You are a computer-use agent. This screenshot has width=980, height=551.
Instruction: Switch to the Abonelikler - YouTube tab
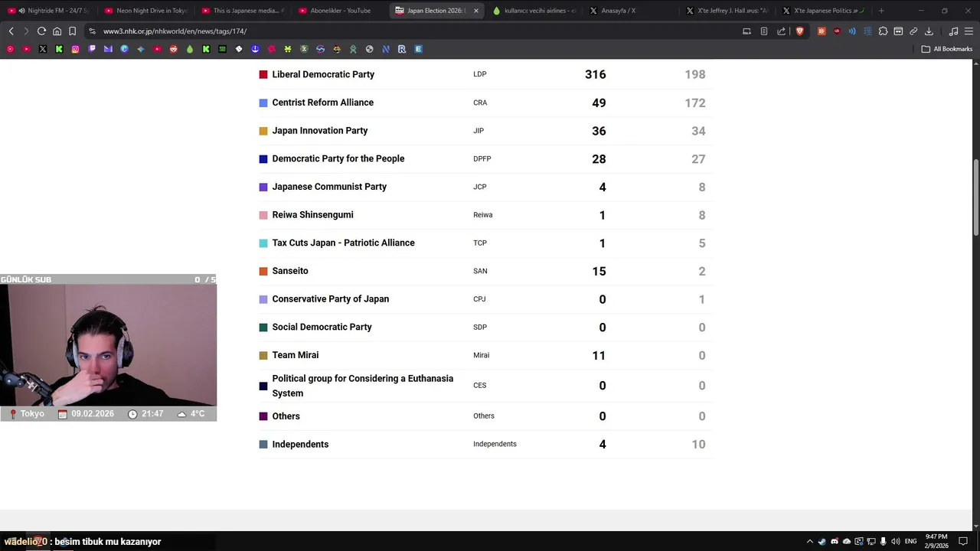click(339, 11)
